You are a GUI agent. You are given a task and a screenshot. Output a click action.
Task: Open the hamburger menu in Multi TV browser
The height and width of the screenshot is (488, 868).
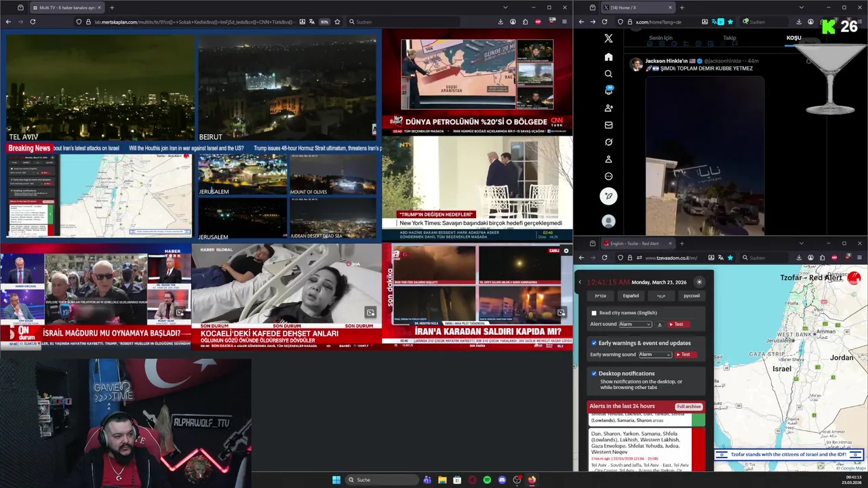(564, 22)
